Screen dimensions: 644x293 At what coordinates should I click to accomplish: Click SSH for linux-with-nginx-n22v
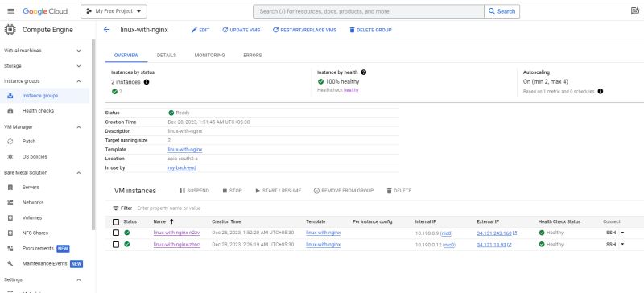[x=611, y=233]
